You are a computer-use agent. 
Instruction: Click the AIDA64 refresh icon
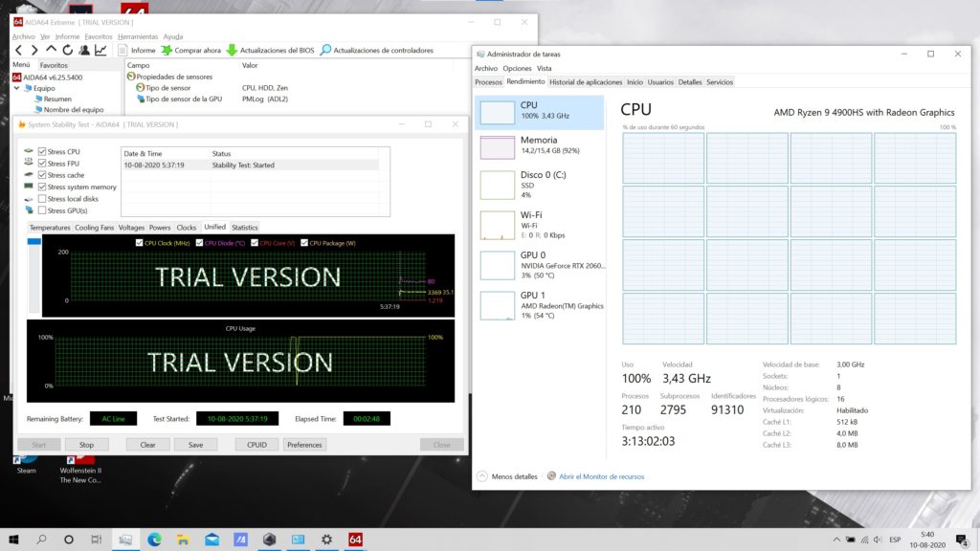68,50
